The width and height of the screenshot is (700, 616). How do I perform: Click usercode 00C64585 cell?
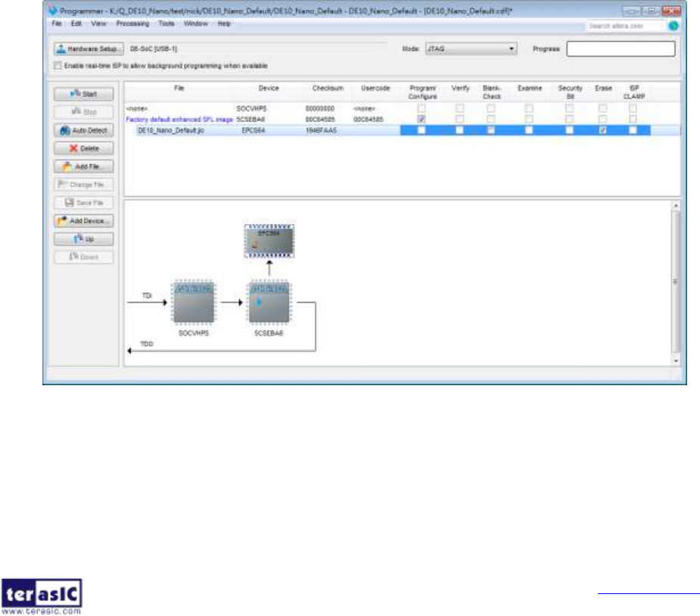(369, 119)
